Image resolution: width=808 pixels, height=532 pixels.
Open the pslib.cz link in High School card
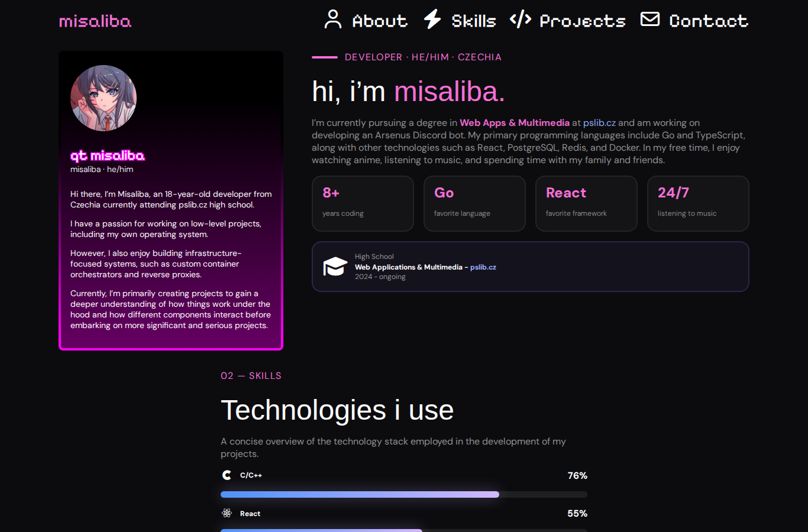point(483,267)
